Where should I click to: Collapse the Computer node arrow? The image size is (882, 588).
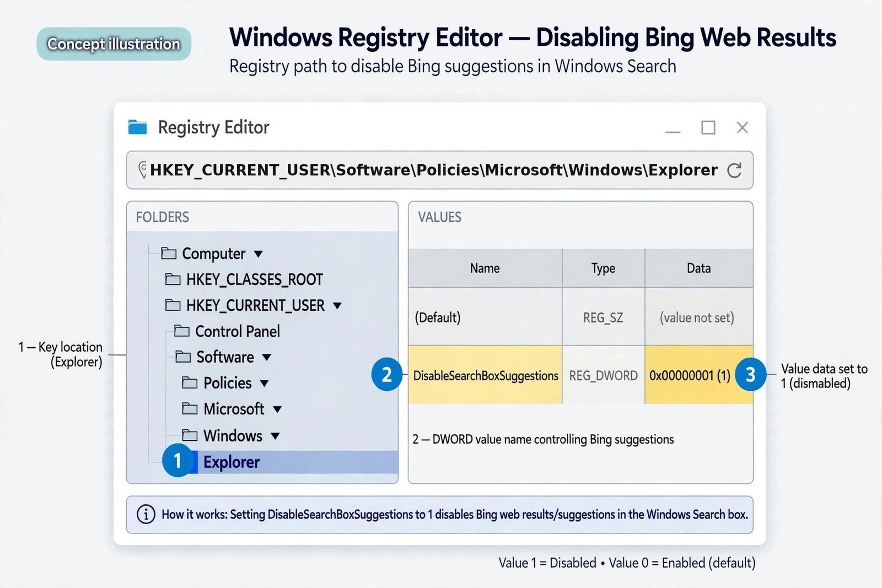coord(258,254)
